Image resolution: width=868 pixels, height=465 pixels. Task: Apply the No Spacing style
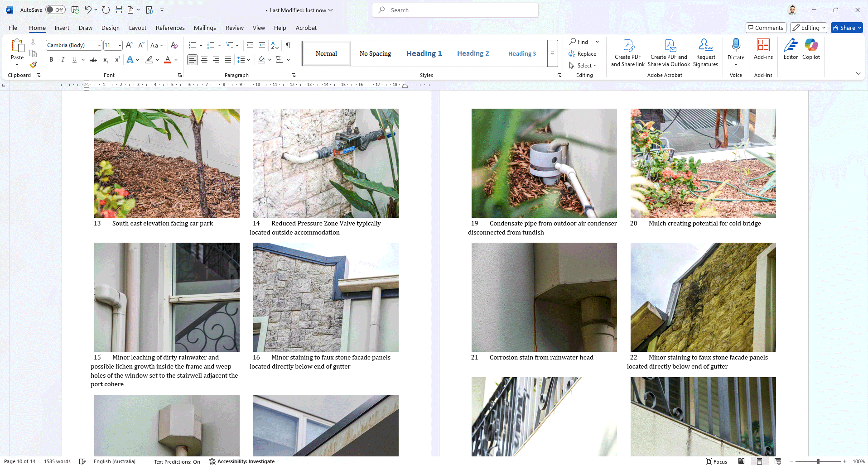click(x=375, y=53)
